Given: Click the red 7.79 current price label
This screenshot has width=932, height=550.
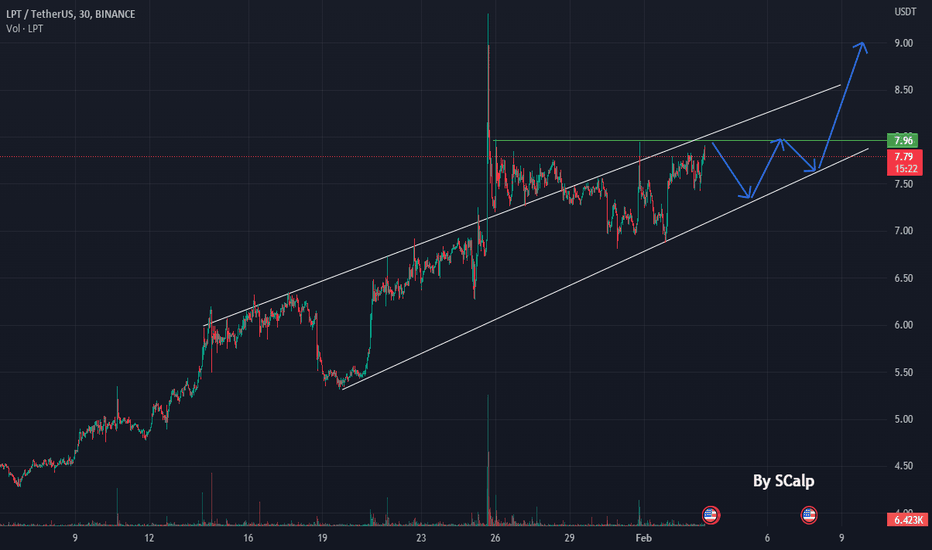Looking at the screenshot, I should pyautogui.click(x=903, y=157).
